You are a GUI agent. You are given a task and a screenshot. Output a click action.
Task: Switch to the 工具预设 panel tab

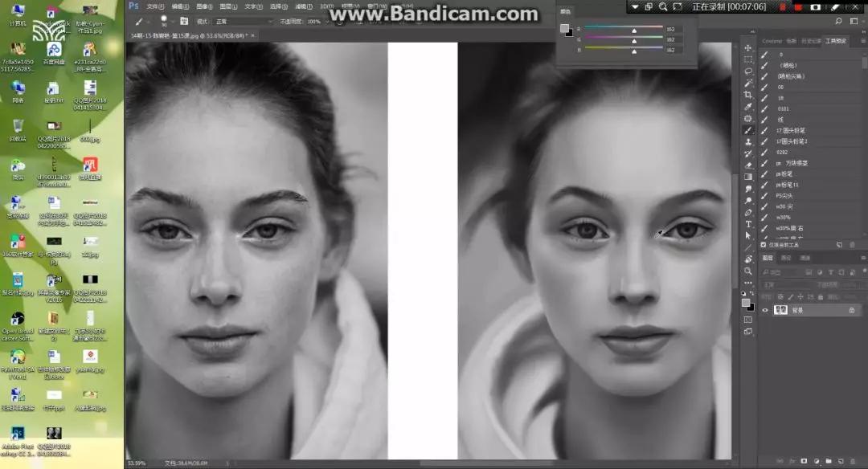[x=835, y=41]
